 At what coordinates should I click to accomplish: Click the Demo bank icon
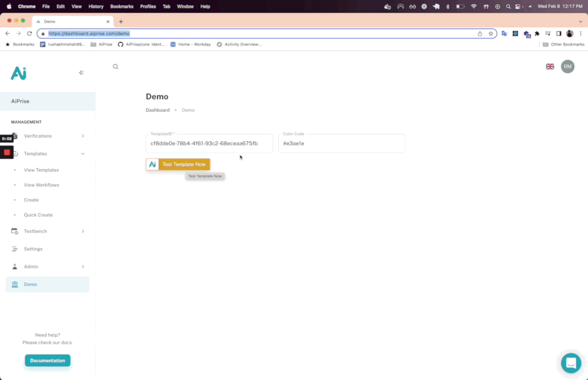(15, 284)
